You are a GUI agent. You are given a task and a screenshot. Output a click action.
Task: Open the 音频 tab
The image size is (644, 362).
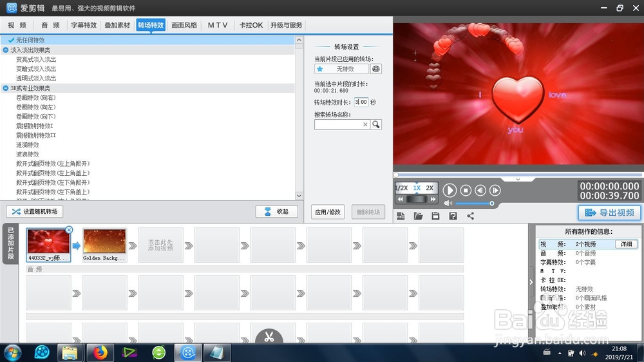50,25
